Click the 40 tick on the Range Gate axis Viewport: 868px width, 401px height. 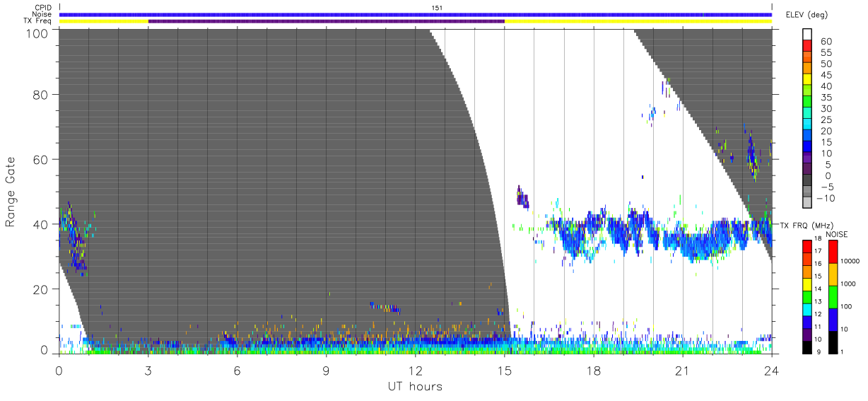pos(41,224)
